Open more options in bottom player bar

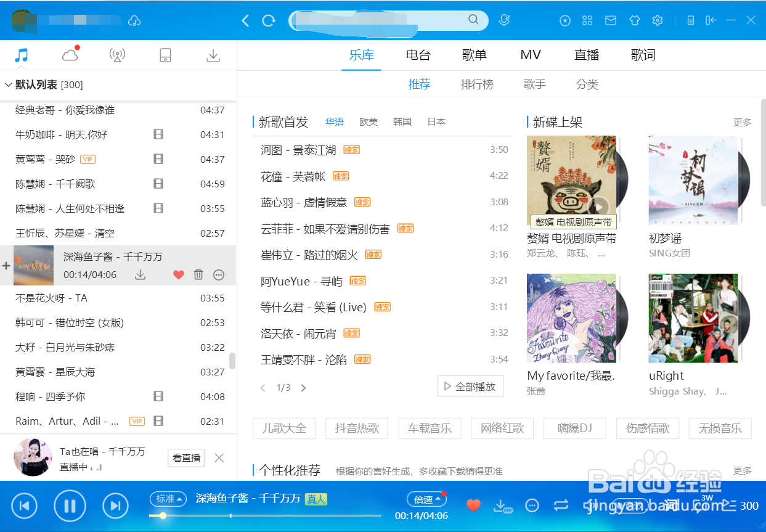tap(532, 505)
